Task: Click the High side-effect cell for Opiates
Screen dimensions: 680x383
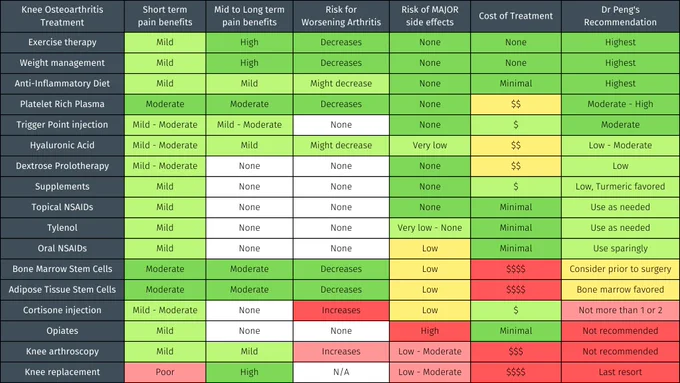Action: coord(430,331)
